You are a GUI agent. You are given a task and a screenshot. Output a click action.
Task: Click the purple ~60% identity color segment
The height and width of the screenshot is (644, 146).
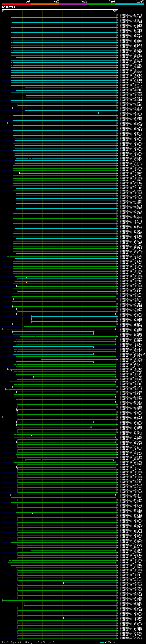tap(73, 4)
